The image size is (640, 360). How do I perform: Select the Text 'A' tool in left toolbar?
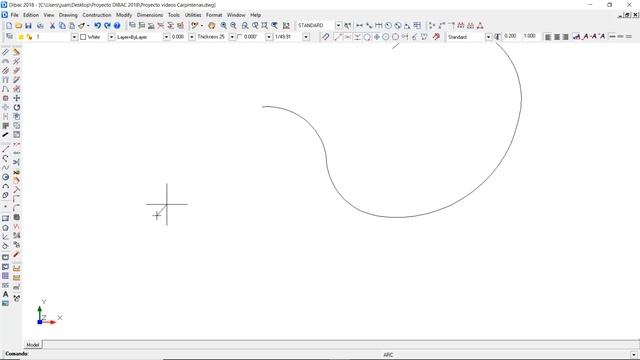[5, 294]
